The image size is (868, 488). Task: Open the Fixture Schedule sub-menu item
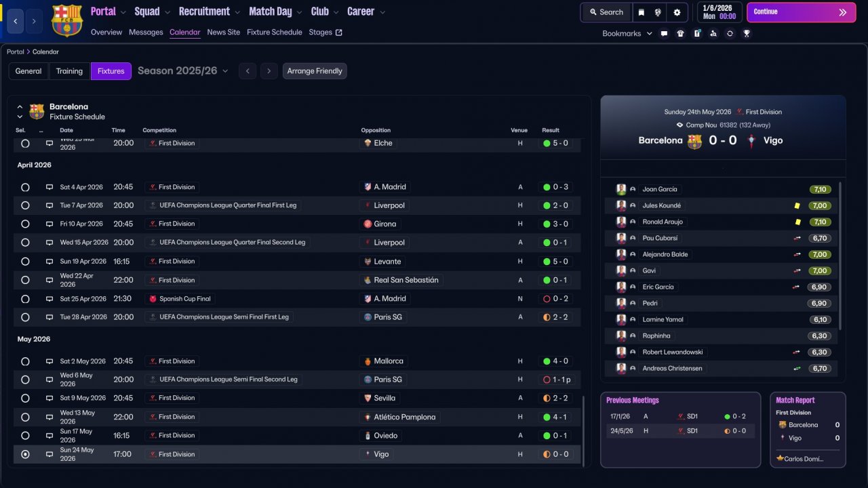(x=275, y=33)
